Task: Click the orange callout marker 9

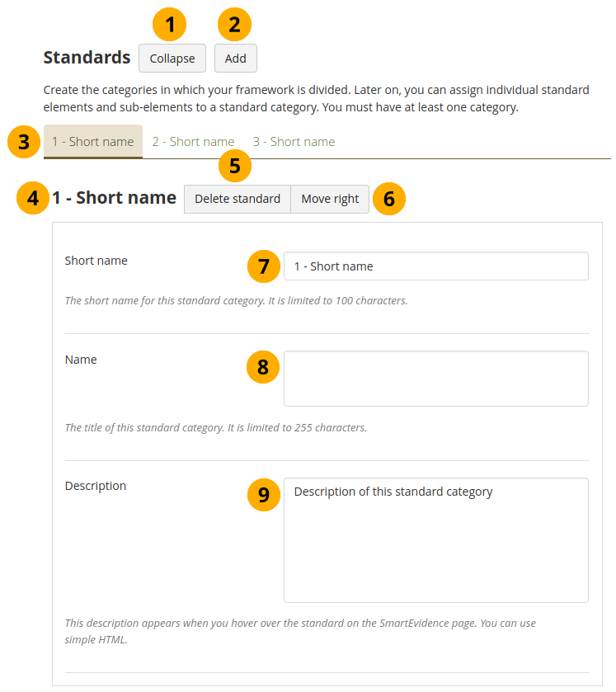Action: pyautogui.click(x=264, y=494)
